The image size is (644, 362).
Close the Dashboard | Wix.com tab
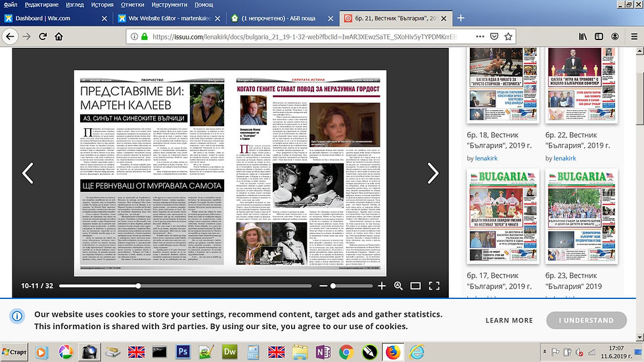pos(104,18)
